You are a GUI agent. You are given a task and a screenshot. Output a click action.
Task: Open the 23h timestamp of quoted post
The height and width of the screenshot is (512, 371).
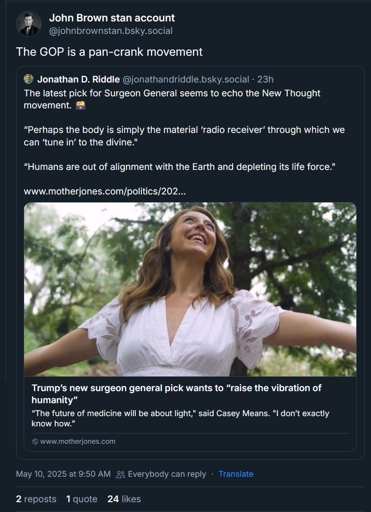point(265,79)
